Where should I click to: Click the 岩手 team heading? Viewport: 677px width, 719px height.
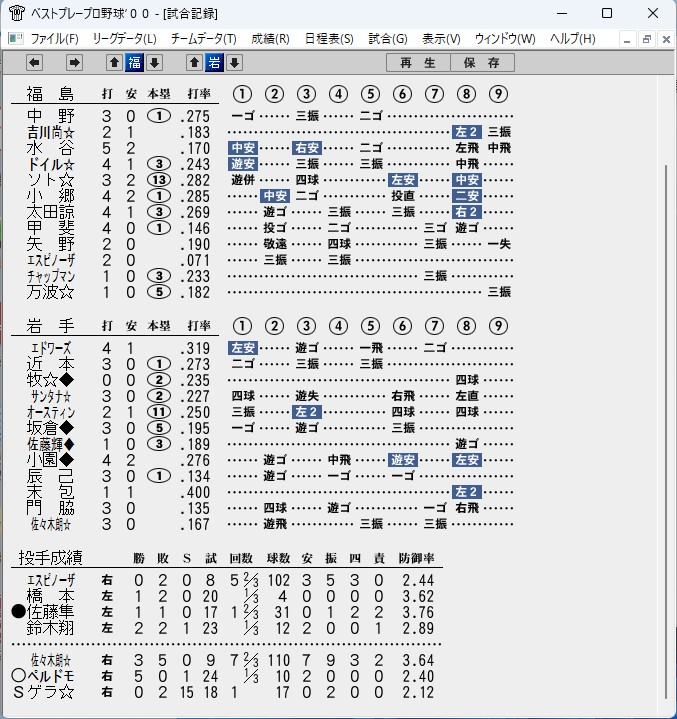(50, 326)
